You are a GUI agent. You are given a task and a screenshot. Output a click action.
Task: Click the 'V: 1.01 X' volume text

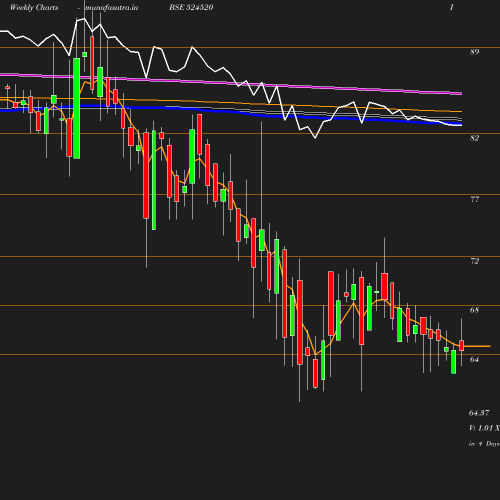click(484, 428)
